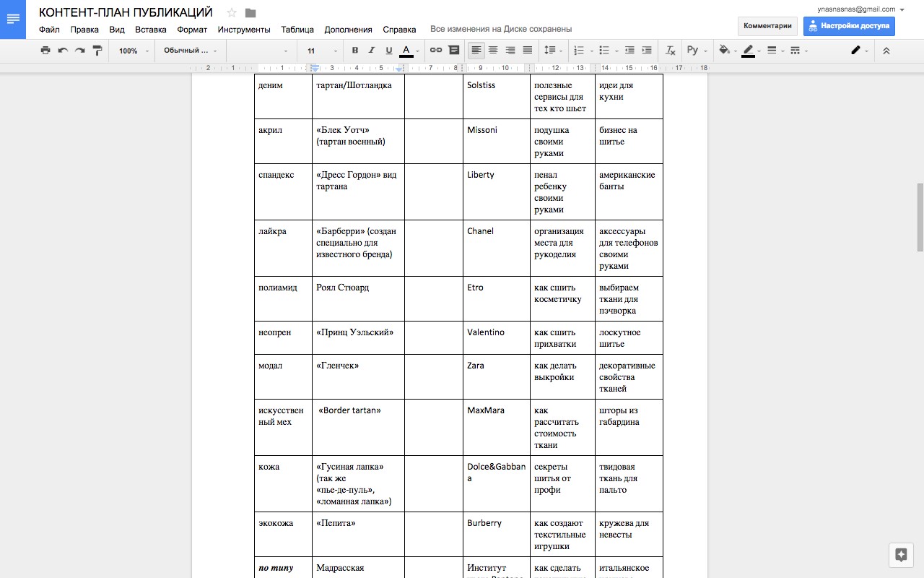Open the Правка menu
Screen dimensions: 924x578
pos(84,30)
